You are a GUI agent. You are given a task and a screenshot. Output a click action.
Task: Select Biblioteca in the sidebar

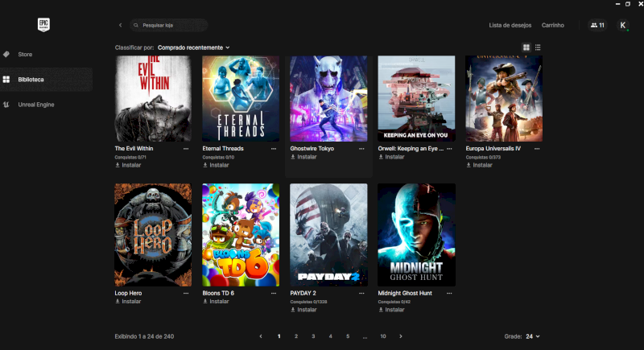point(46,79)
